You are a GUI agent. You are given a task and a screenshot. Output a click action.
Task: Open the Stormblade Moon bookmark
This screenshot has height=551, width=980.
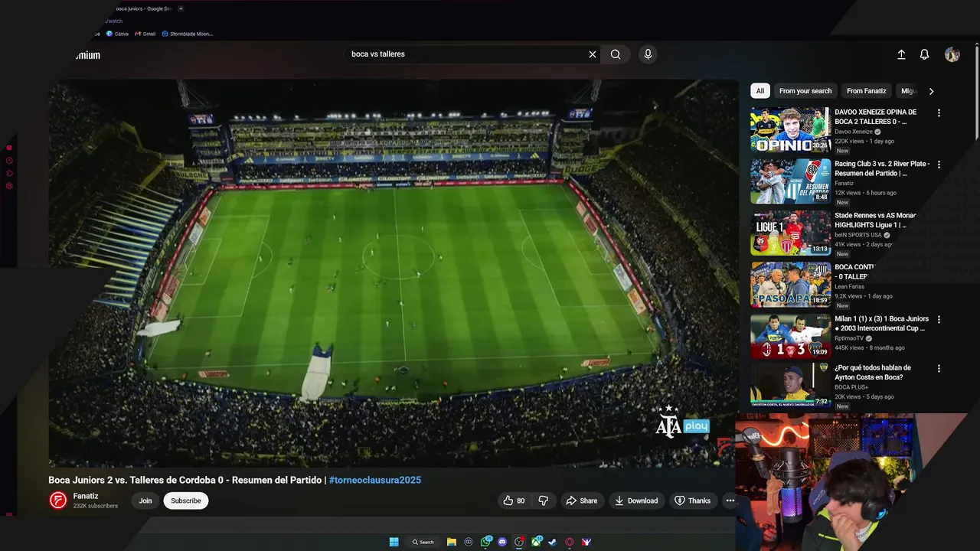tap(188, 34)
